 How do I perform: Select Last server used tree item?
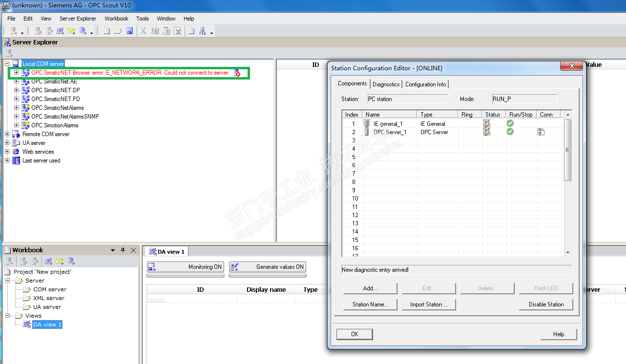tap(41, 161)
